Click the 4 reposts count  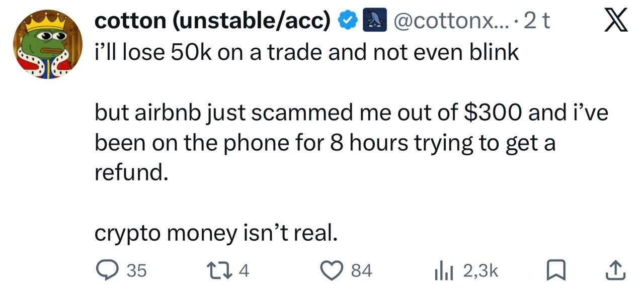[x=244, y=271]
